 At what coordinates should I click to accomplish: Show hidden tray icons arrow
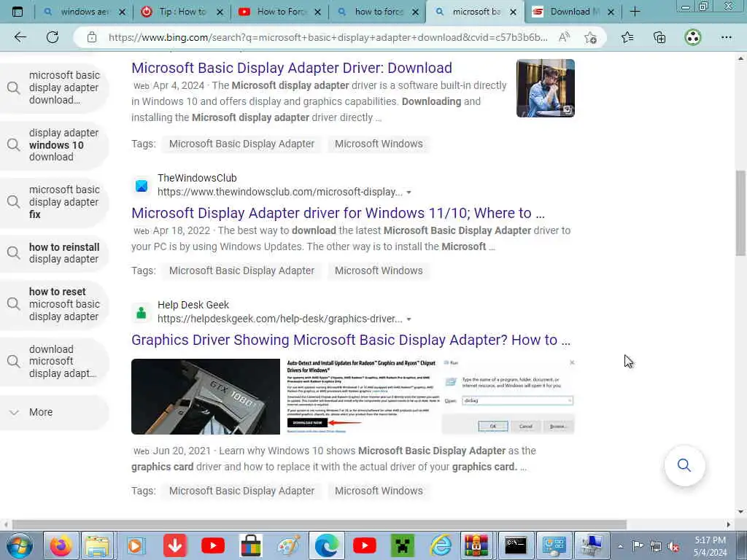pos(620,546)
